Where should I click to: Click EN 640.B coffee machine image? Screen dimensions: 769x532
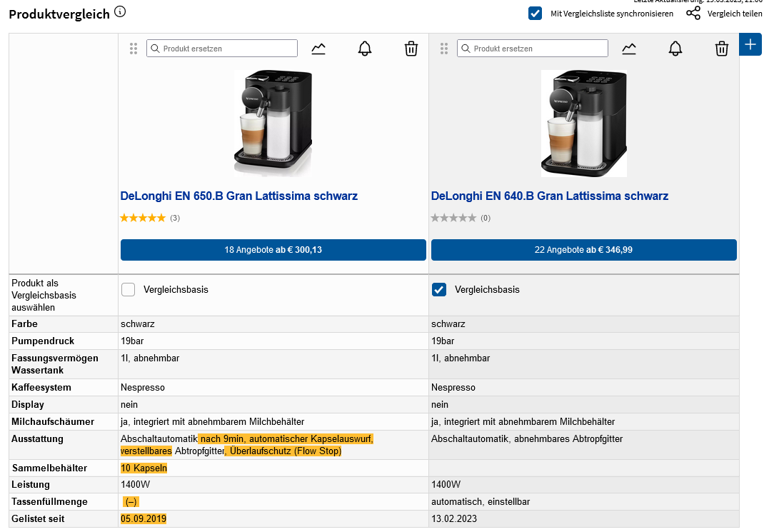[x=583, y=124]
